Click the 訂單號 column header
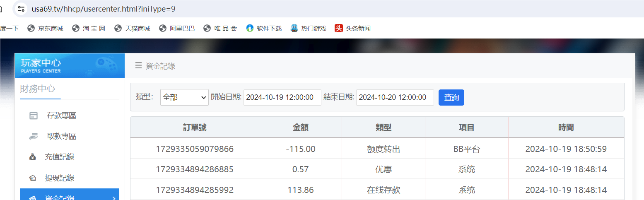 [x=195, y=128]
